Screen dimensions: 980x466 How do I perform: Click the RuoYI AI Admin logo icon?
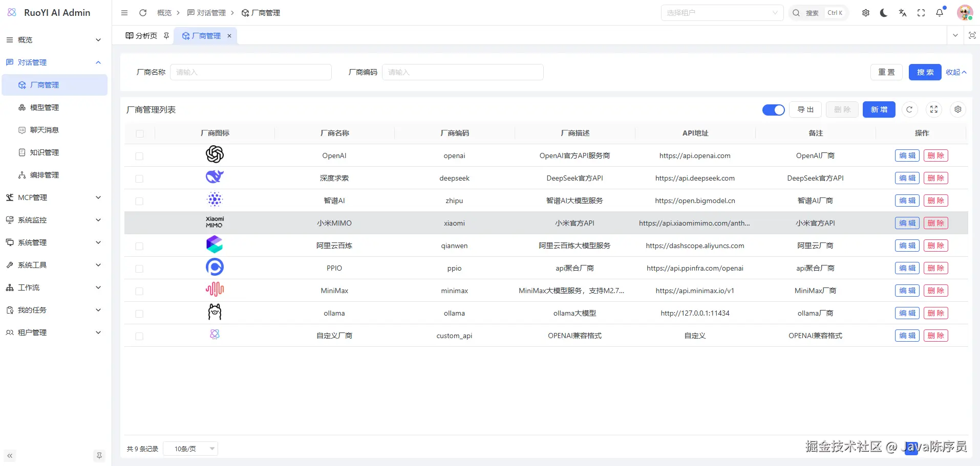[x=12, y=12]
